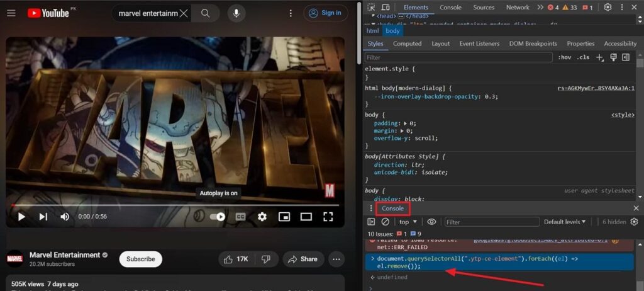Expand the collapsed head element ellipsis
The width and height of the screenshot is (644, 291).
click(x=401, y=16)
